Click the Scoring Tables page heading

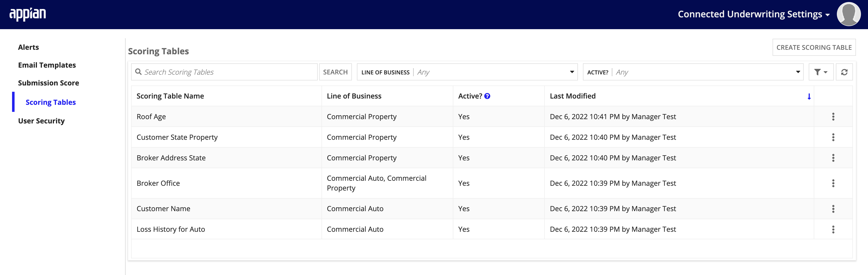pyautogui.click(x=158, y=51)
